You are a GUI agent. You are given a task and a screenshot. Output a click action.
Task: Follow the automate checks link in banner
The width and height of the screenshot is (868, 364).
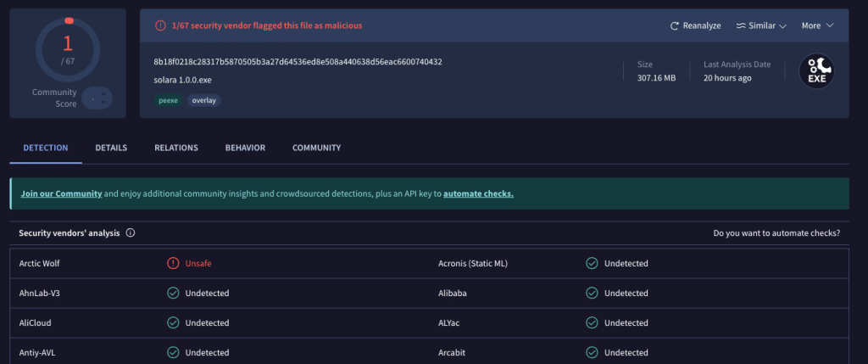[478, 193]
